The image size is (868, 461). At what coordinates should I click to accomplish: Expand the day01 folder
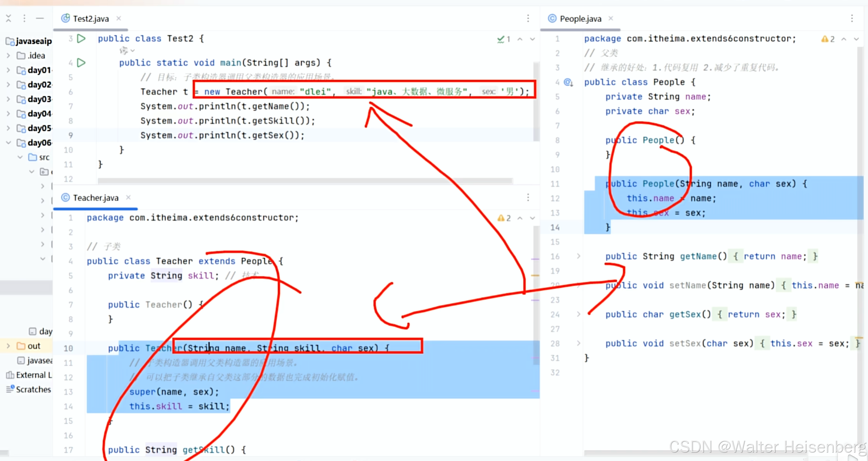pyautogui.click(x=8, y=70)
